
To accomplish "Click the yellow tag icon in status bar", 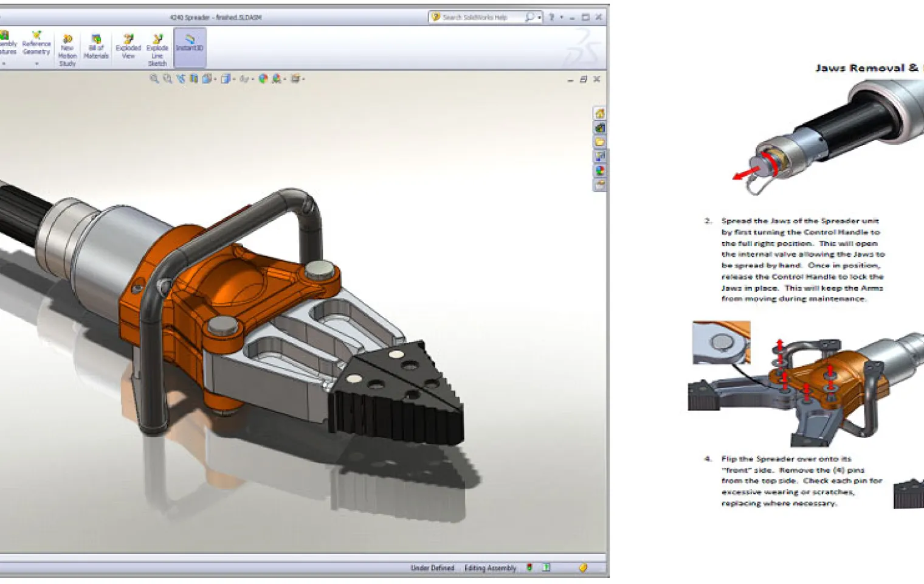I will point(583,568).
